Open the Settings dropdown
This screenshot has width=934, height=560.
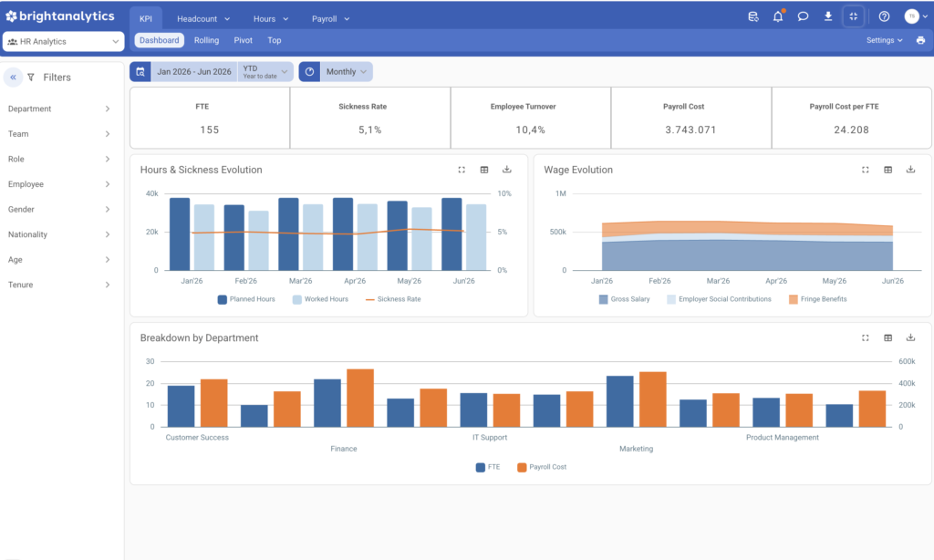coord(885,40)
